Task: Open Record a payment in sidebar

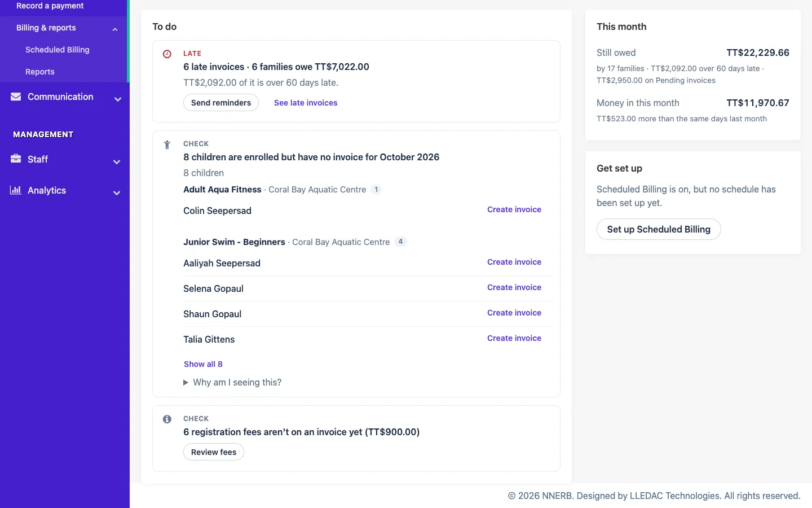Action: pyautogui.click(x=50, y=6)
